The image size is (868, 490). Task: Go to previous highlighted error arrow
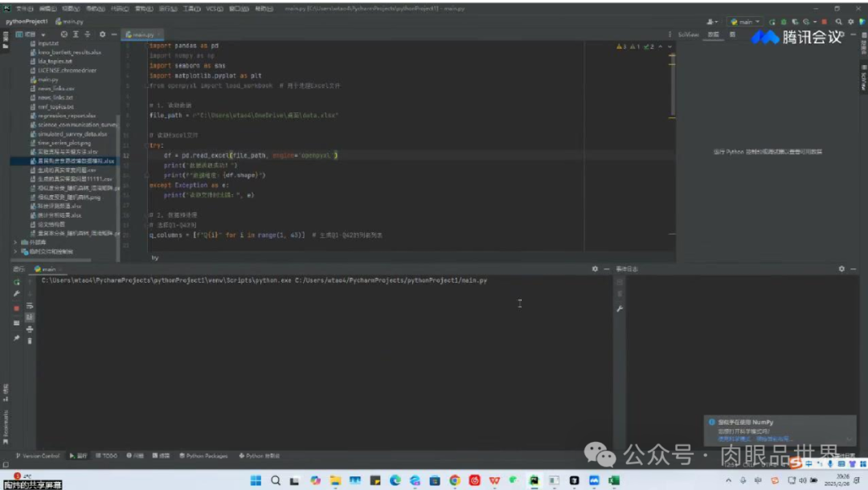point(661,47)
